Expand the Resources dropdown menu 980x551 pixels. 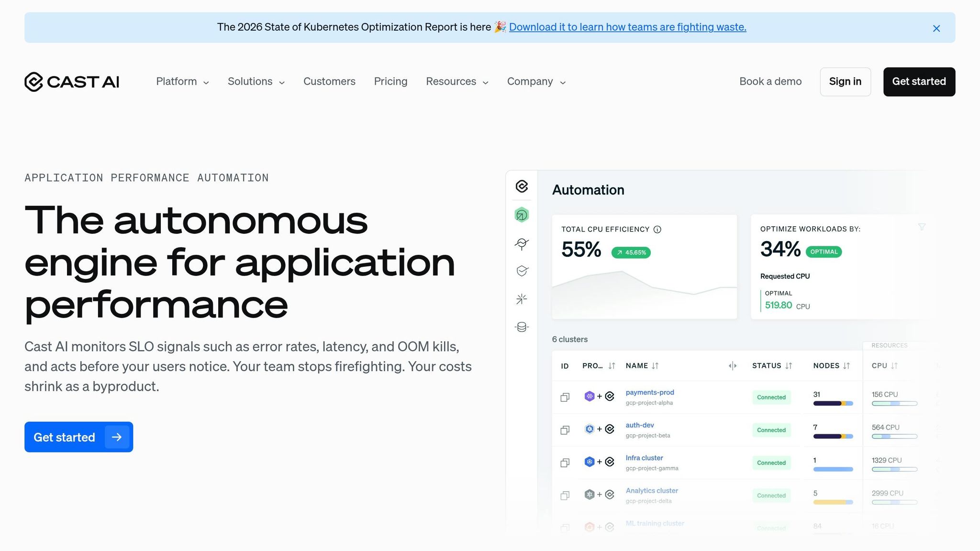[x=457, y=82]
